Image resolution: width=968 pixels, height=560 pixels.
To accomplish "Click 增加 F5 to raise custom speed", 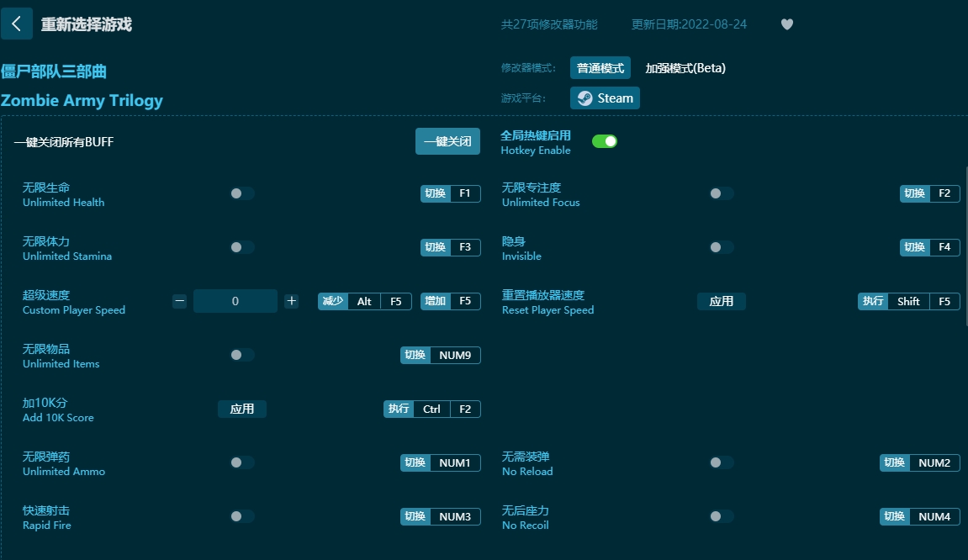I will pyautogui.click(x=450, y=300).
